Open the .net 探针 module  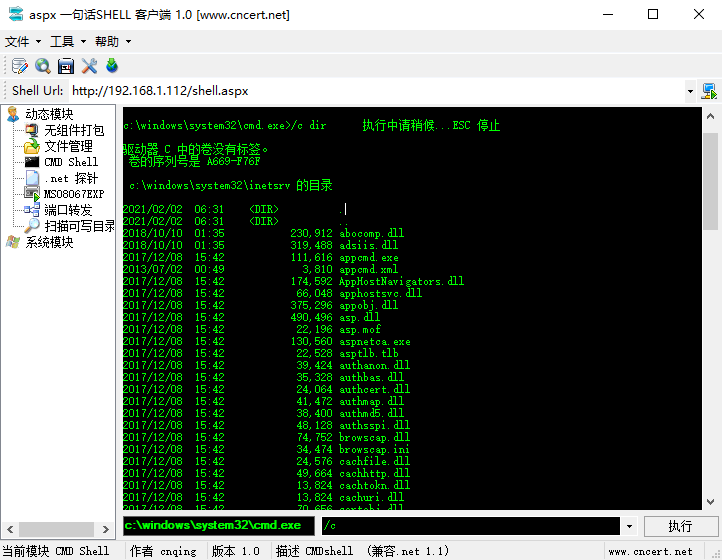tap(71, 178)
